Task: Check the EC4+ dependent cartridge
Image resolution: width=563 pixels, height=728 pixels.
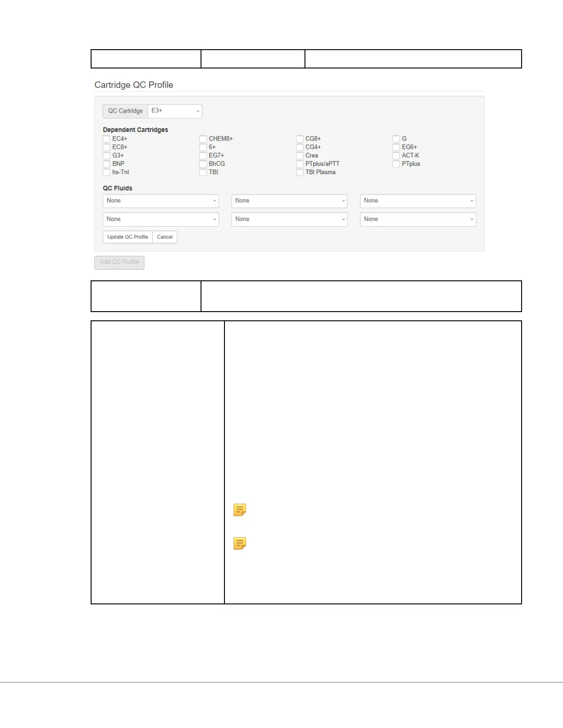Action: 106,139
